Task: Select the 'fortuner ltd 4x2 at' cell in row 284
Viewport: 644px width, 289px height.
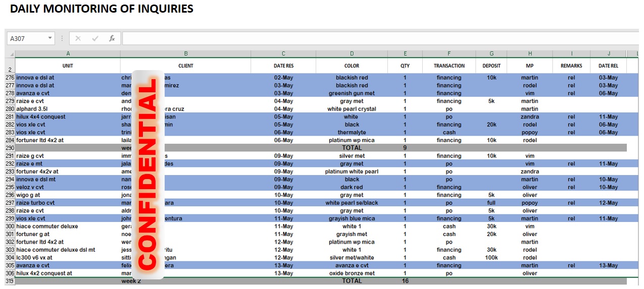Action: [x=68, y=140]
